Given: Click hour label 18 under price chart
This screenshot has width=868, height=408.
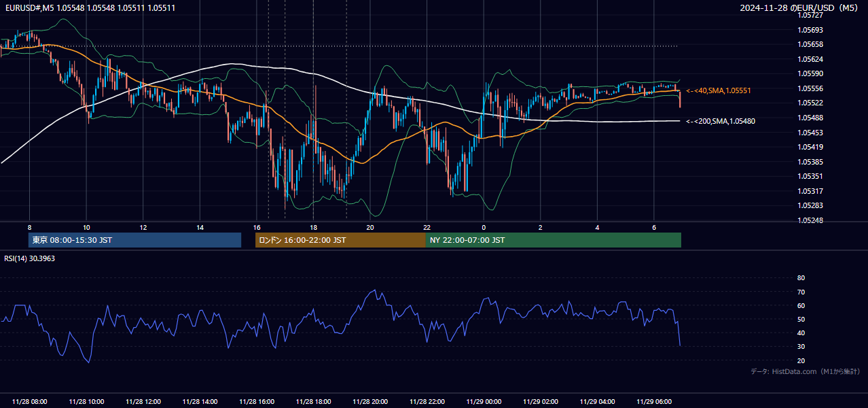Looking at the screenshot, I should (313, 227).
